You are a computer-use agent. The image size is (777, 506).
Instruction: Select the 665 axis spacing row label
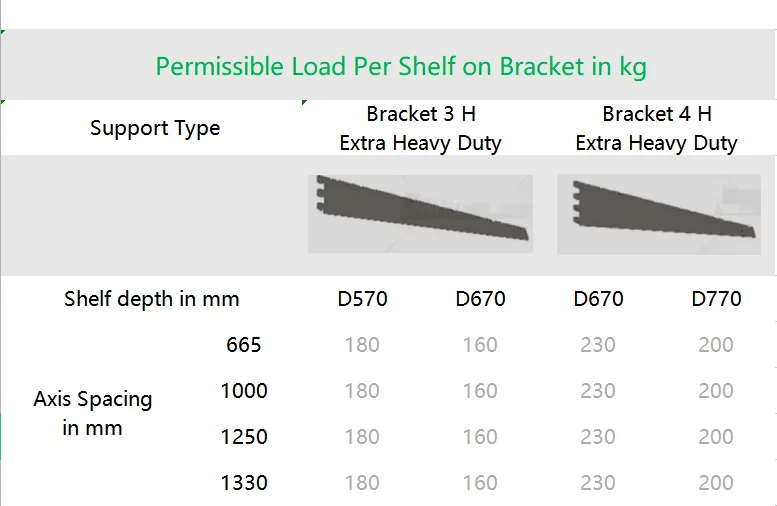click(x=243, y=345)
